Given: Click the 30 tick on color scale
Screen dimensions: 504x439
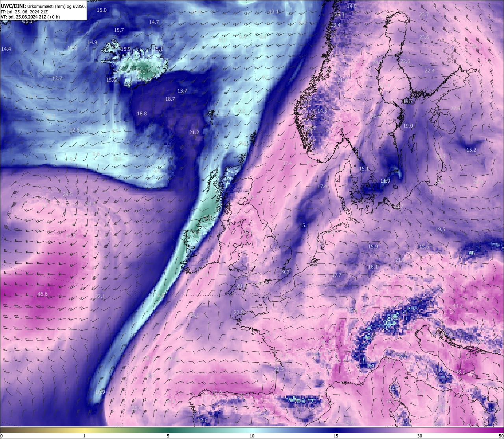Looking at the screenshot, I should point(420,436).
